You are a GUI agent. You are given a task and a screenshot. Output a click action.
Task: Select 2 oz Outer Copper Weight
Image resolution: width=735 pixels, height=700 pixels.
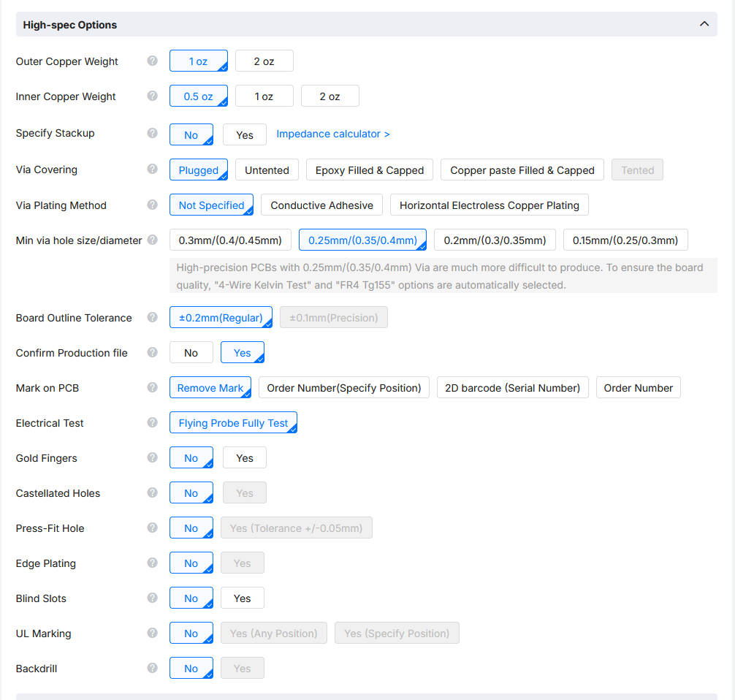(x=264, y=61)
